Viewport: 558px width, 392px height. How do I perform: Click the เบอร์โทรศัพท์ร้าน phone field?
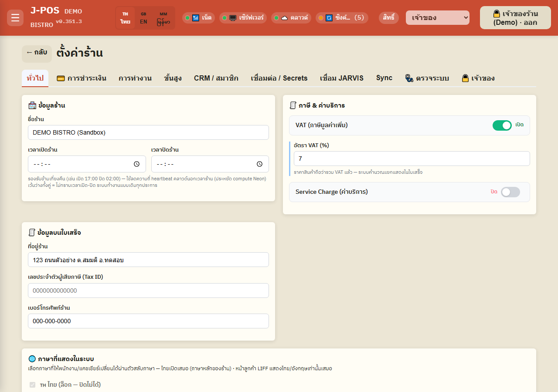[x=148, y=321]
